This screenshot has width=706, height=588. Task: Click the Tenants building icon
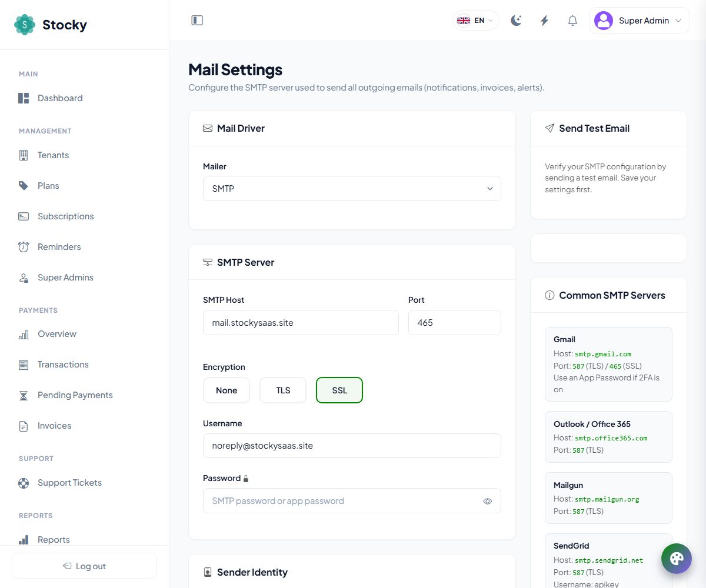tap(24, 155)
